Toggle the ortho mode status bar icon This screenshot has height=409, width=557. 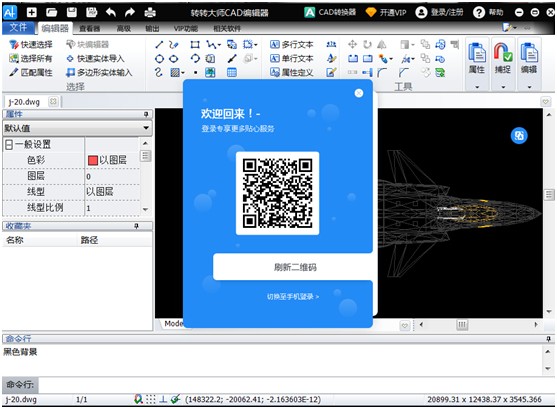click(x=163, y=399)
